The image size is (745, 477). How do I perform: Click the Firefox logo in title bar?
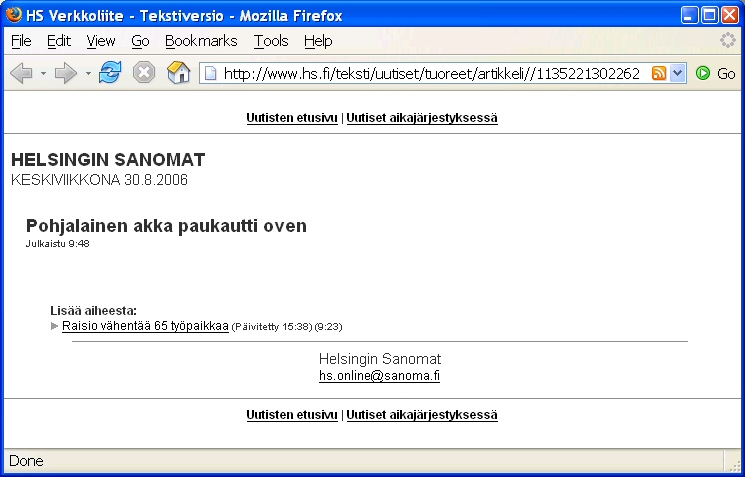tap(13, 15)
